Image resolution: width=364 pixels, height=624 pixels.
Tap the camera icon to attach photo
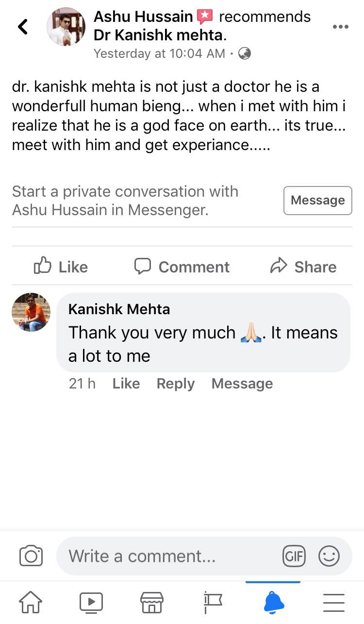(31, 556)
